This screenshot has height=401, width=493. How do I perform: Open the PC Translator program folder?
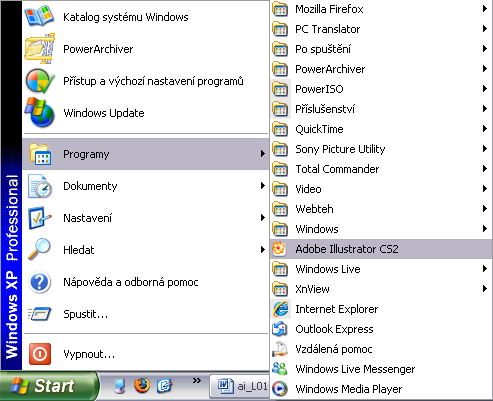click(381, 29)
